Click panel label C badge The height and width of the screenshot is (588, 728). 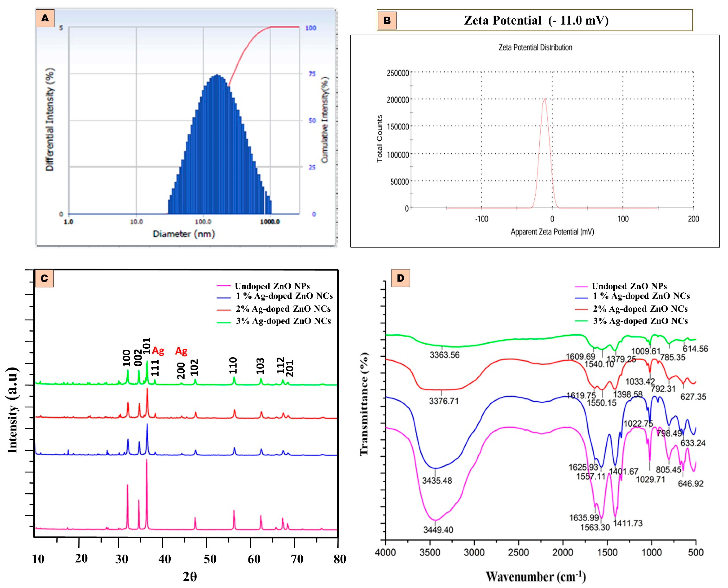(44, 278)
